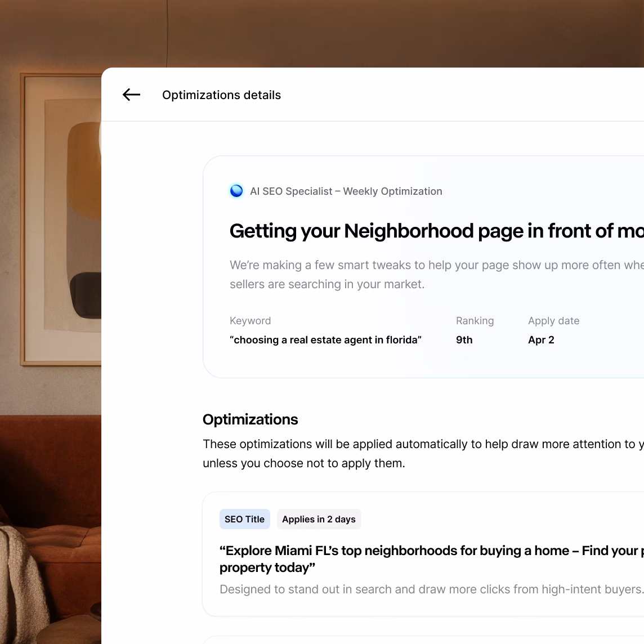Click the "Optimizations" section heading

click(x=250, y=419)
